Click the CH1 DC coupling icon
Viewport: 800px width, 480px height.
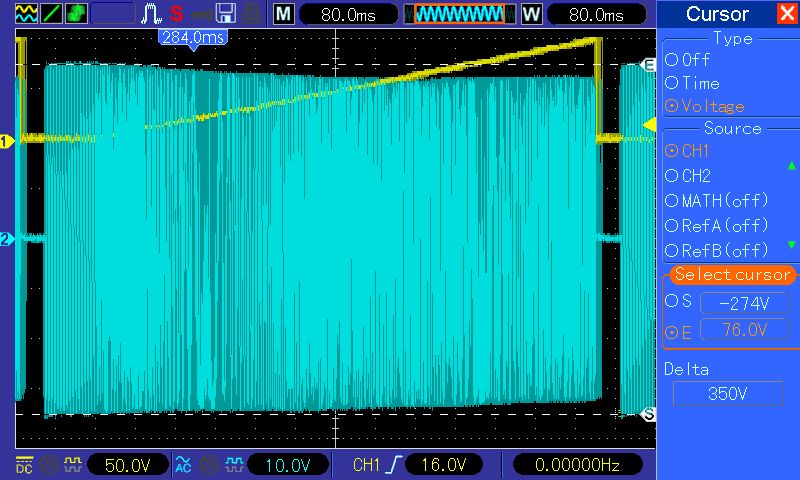pyautogui.click(x=22, y=464)
